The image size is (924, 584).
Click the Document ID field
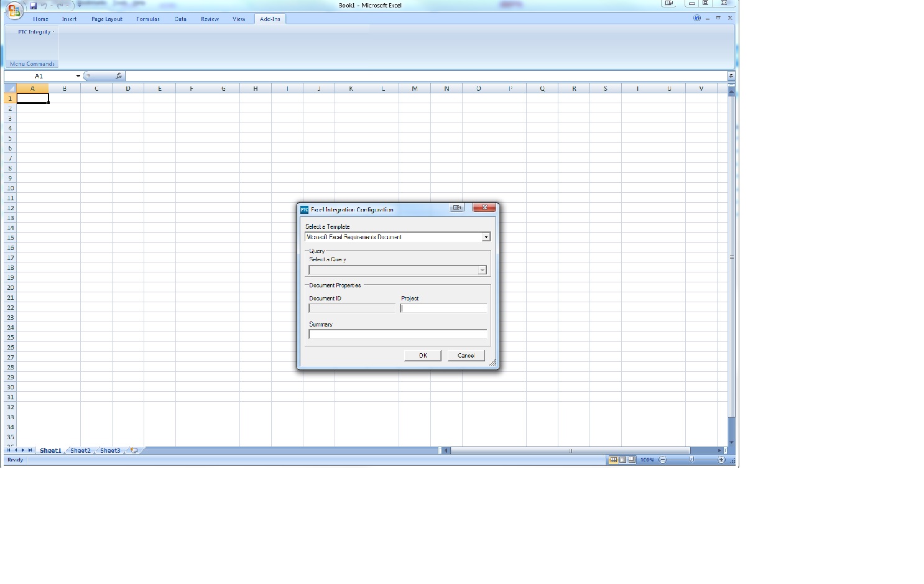tap(352, 308)
